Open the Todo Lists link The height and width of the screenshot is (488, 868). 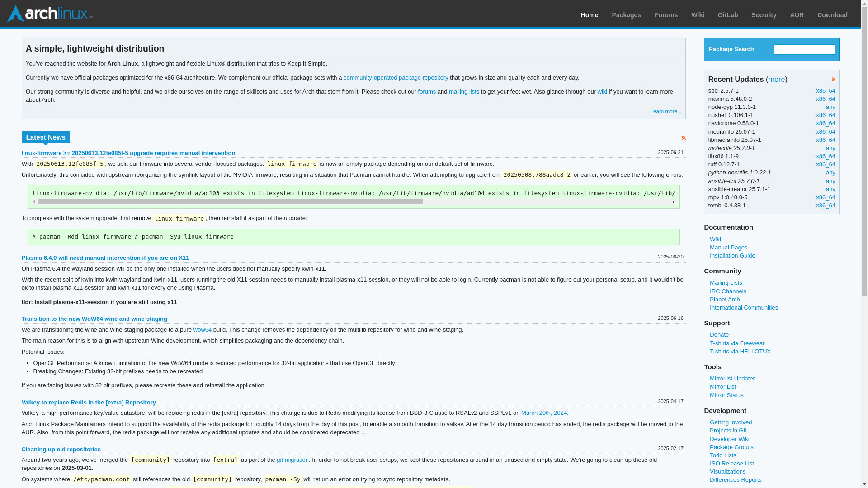[x=722, y=455]
